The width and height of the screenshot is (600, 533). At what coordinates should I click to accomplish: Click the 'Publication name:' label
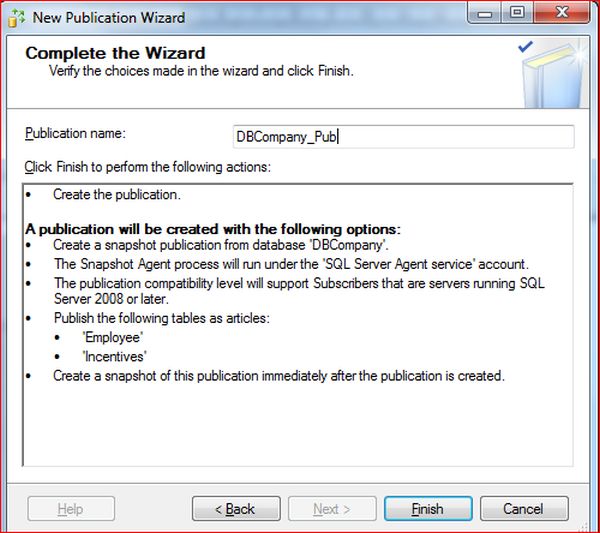pyautogui.click(x=75, y=134)
